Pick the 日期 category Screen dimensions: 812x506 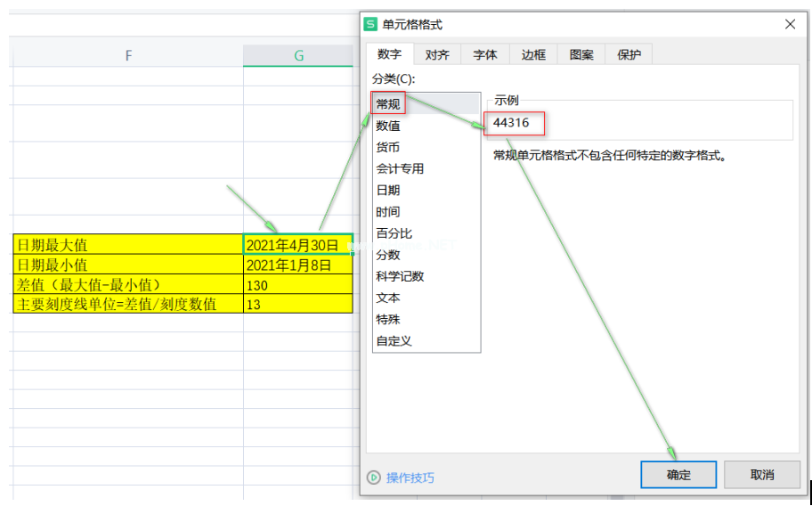click(388, 190)
